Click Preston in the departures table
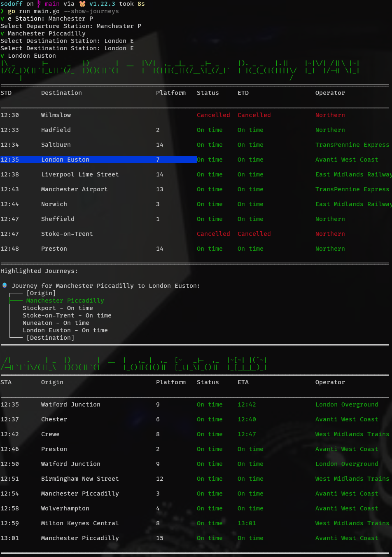The image size is (392, 557). pos(54,249)
